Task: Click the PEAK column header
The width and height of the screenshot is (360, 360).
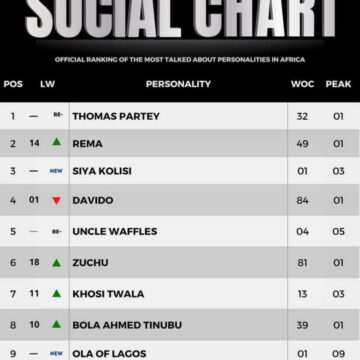Action: pyautogui.click(x=338, y=84)
